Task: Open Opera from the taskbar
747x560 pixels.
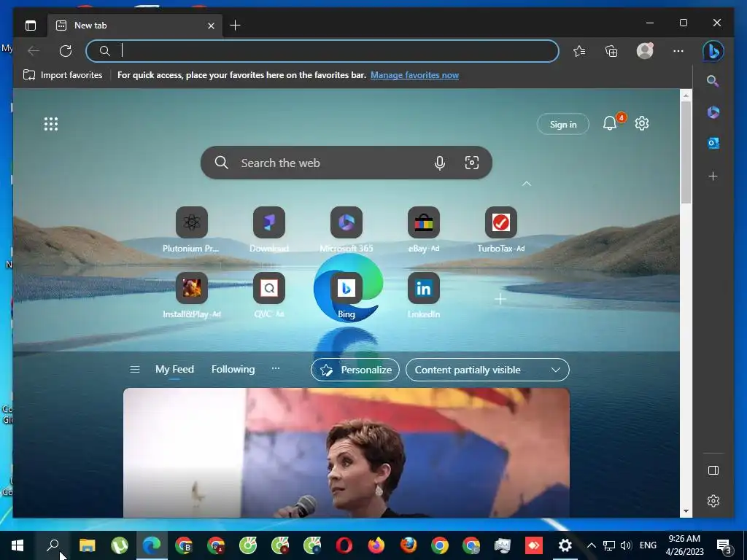Action: point(344,545)
